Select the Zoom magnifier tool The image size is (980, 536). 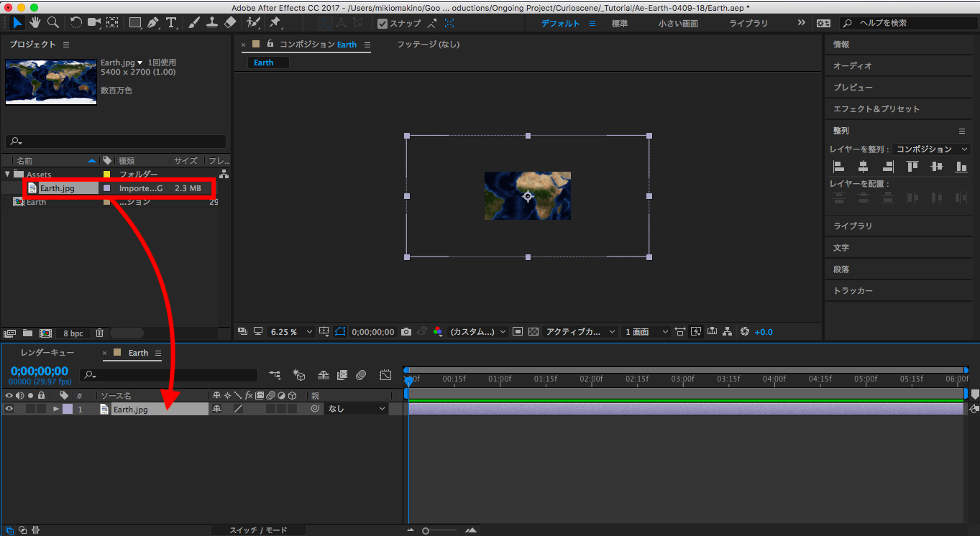click(x=52, y=23)
